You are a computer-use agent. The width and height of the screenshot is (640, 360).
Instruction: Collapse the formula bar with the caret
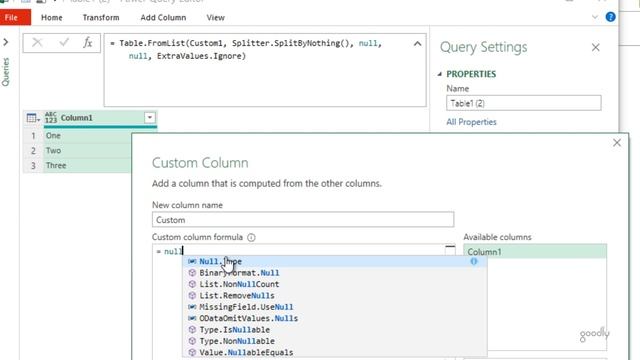click(x=417, y=44)
